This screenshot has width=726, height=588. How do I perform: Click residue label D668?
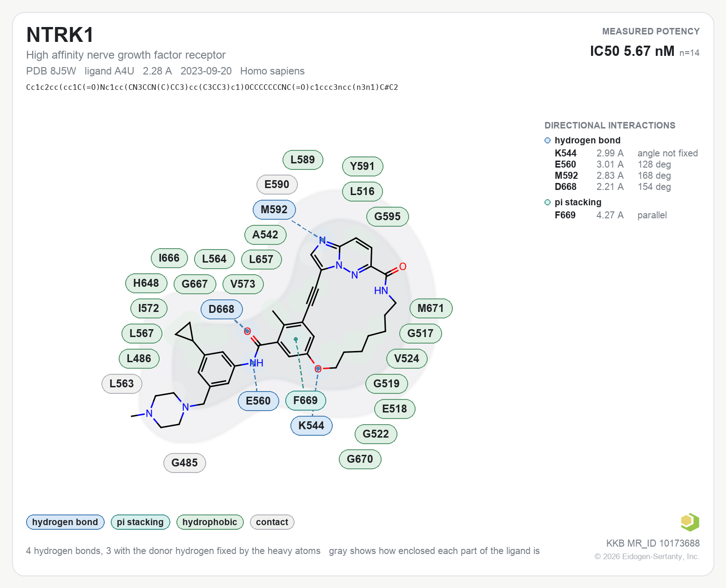click(222, 309)
